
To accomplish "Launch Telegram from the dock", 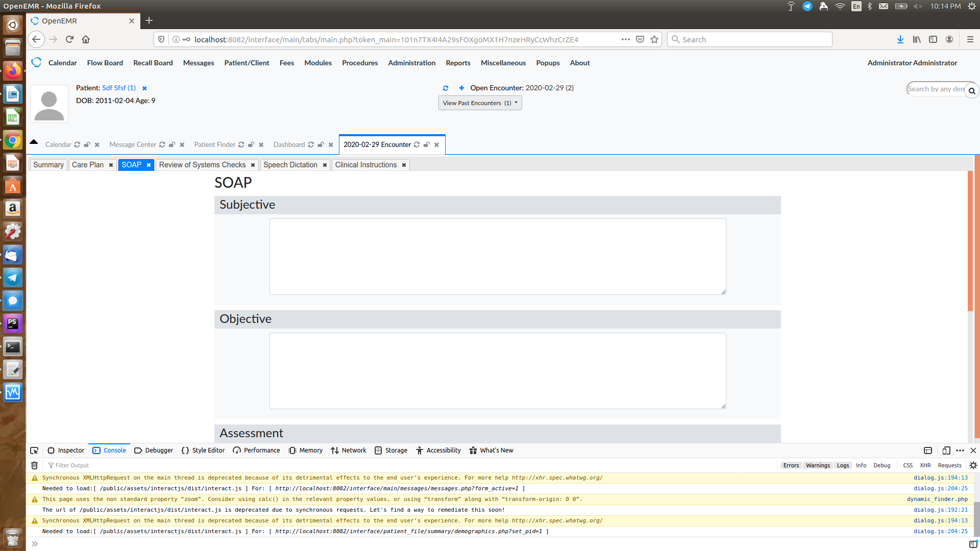I will [x=12, y=278].
